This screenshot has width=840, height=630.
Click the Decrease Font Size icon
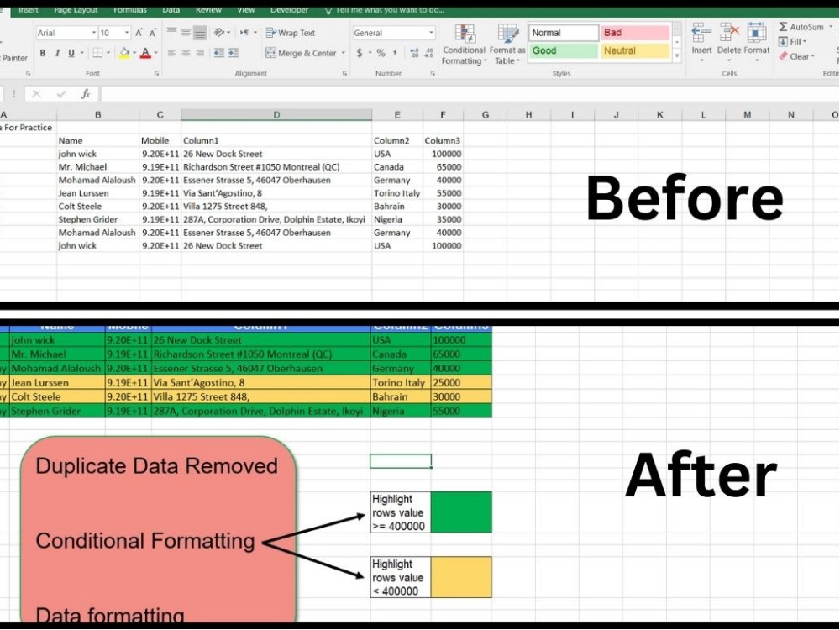(153, 33)
